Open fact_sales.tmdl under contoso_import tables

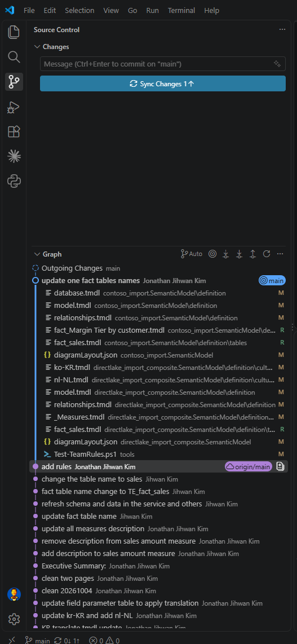click(x=159, y=342)
